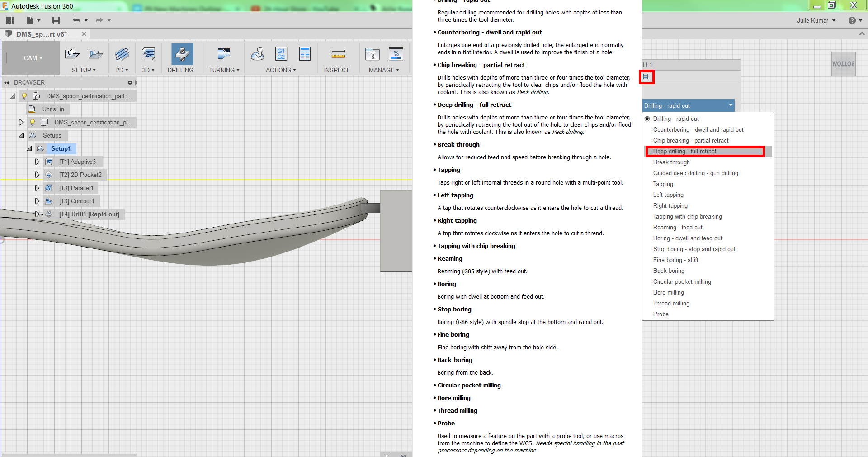Click the Undo arrow
This screenshot has height=457, width=868.
pyautogui.click(x=76, y=20)
